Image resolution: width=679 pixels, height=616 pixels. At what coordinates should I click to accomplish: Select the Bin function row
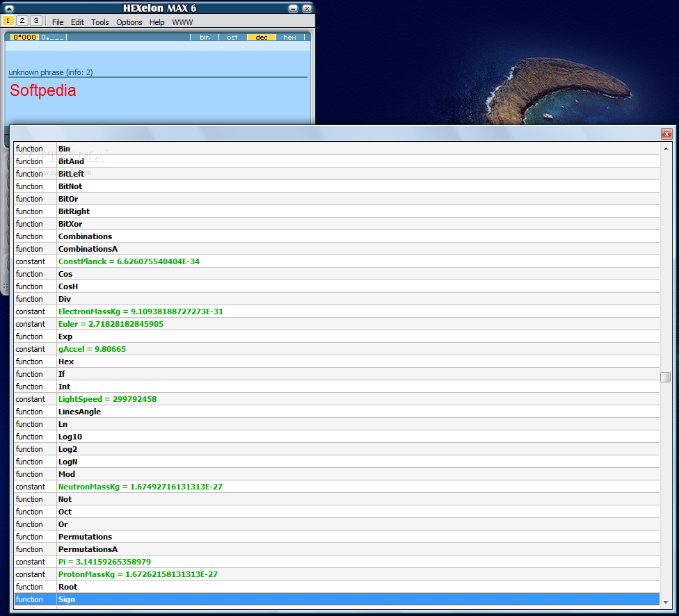(x=337, y=149)
